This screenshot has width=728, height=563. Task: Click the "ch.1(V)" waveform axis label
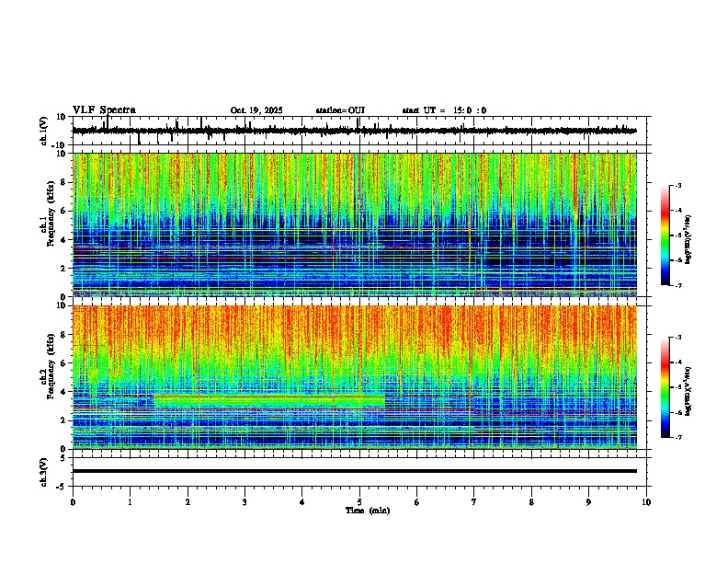[x=44, y=131]
